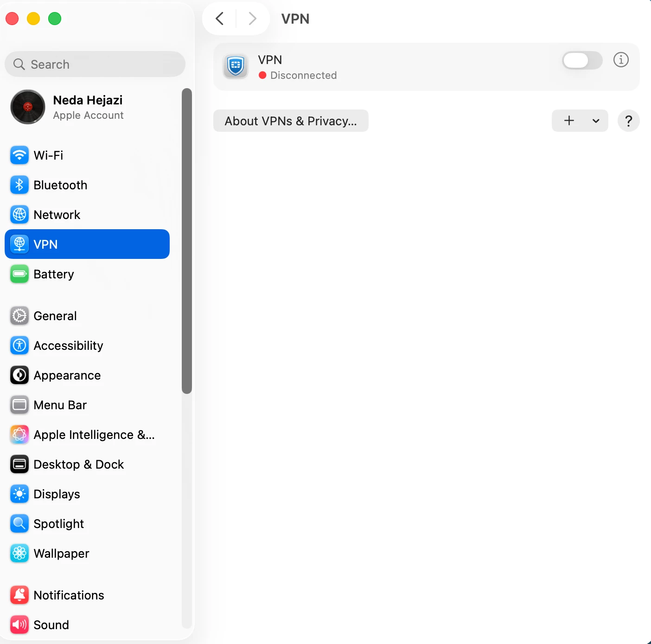
Task: Select the Wallpaper flower icon
Action: tap(19, 554)
